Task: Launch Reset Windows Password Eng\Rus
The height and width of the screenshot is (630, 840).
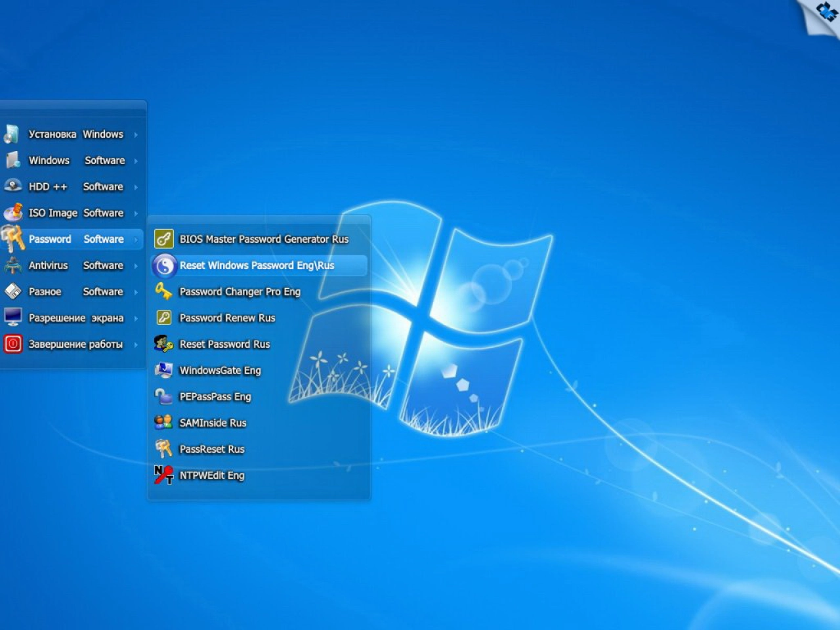Action: point(259,265)
